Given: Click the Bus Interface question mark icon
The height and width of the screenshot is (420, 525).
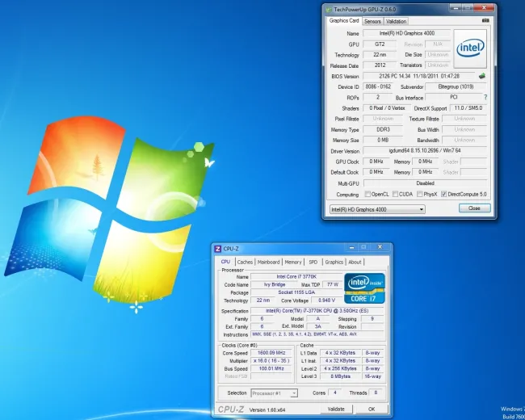Looking at the screenshot, I should coord(485,97).
